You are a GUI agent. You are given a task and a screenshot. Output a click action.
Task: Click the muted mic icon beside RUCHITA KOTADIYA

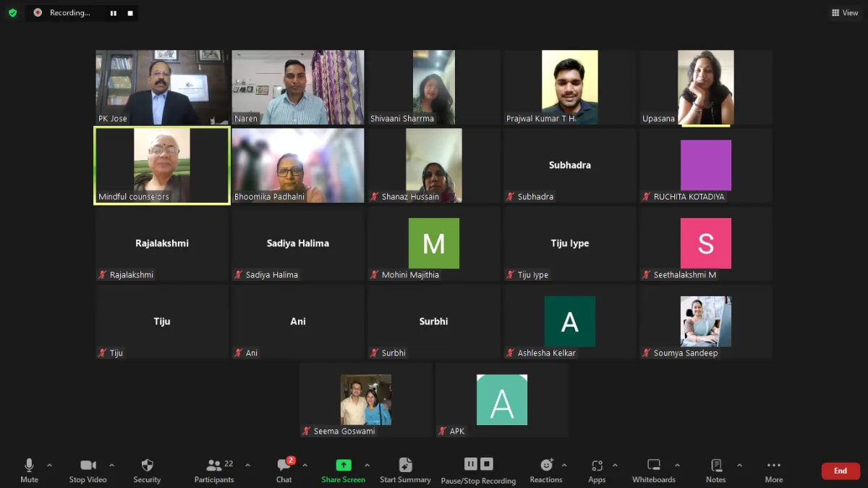(x=646, y=196)
